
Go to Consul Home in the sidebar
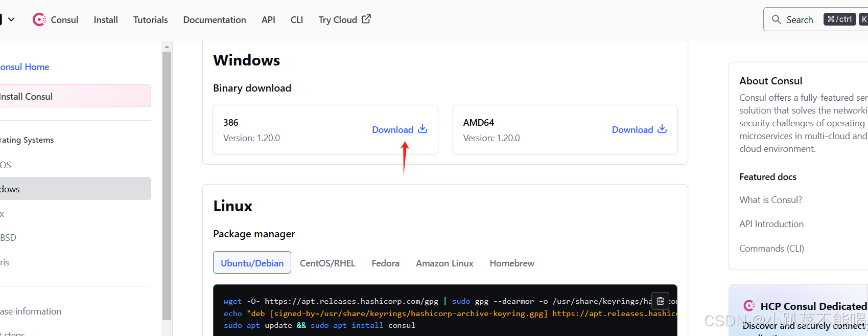(25, 67)
